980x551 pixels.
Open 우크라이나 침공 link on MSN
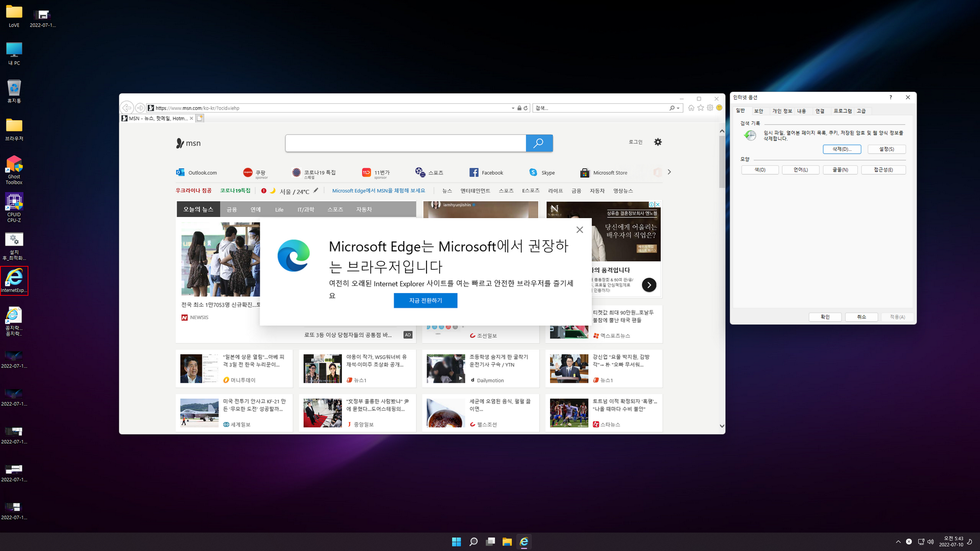pos(194,191)
